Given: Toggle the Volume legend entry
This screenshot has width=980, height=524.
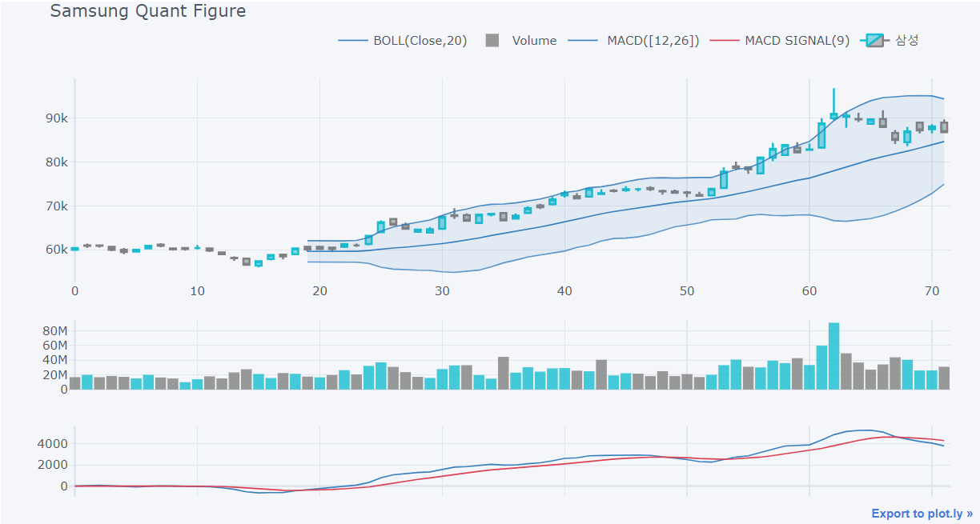Looking at the screenshot, I should point(521,40).
